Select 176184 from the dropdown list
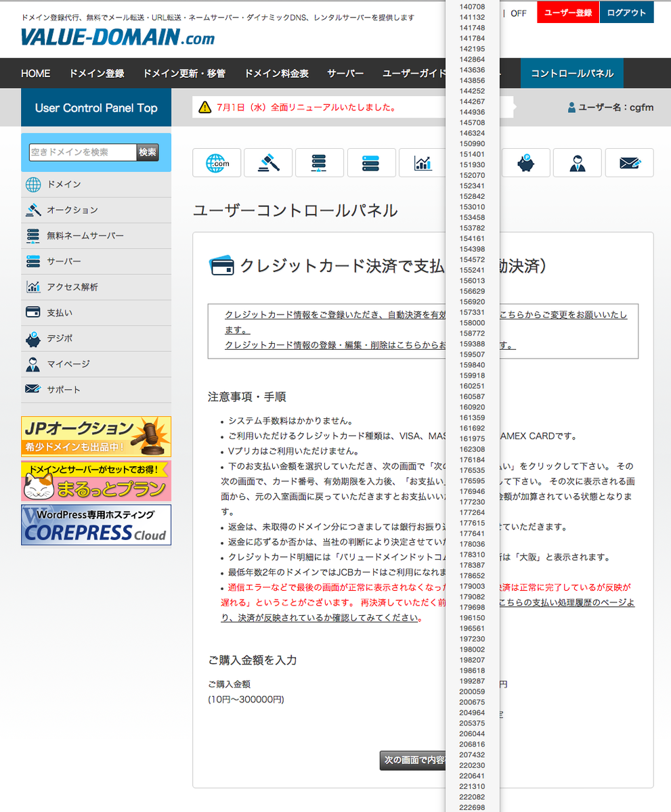671x812 pixels. pos(472,459)
